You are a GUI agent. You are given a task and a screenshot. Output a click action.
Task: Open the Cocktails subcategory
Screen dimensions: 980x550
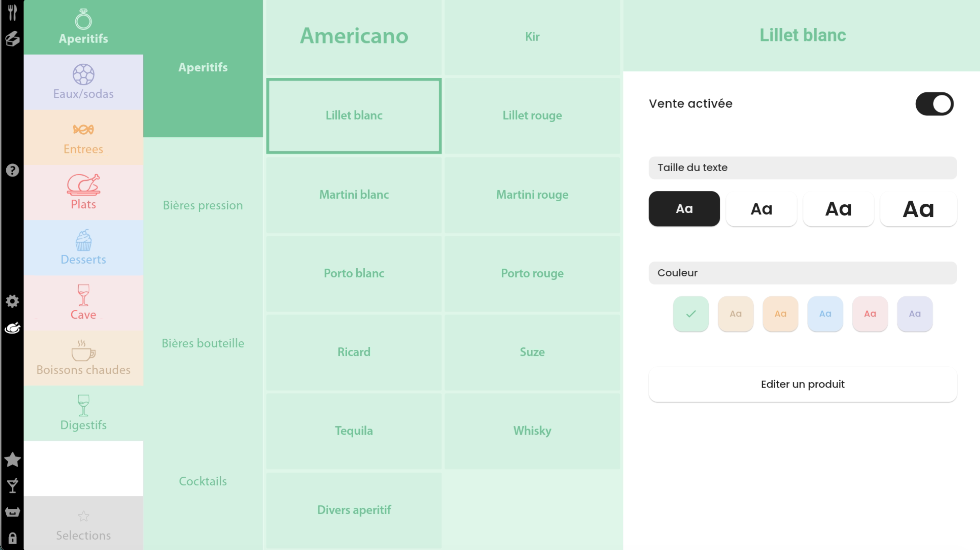coord(203,481)
